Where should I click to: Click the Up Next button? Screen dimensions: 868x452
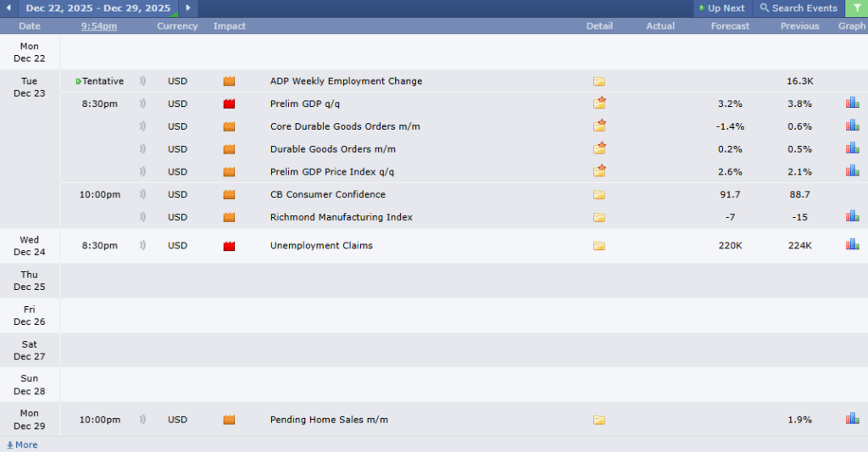(721, 8)
